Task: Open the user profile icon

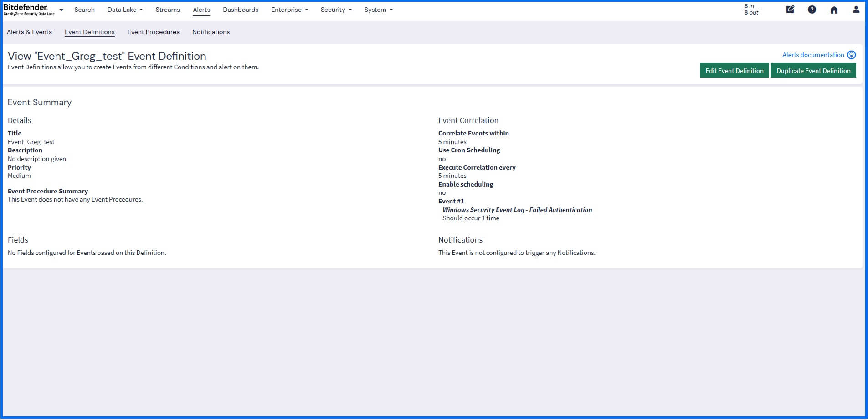Action: (x=856, y=10)
